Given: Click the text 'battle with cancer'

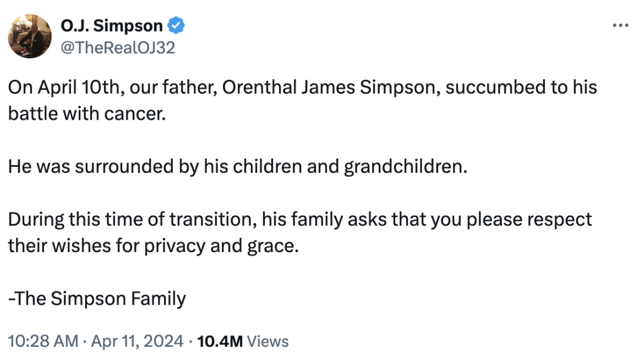Looking at the screenshot, I should (x=86, y=113).
